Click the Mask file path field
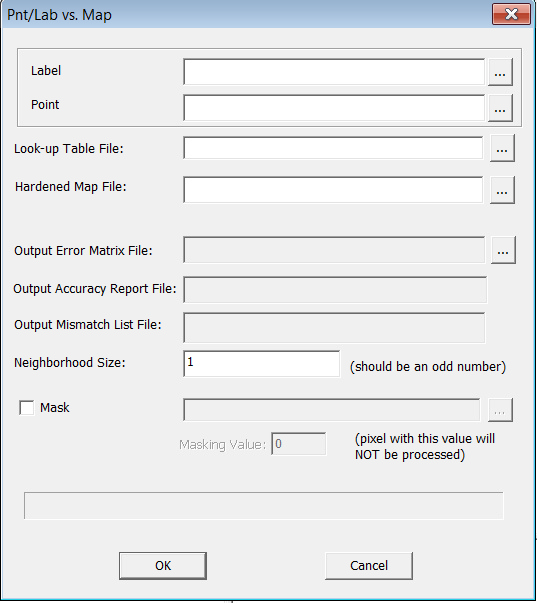Screen dimensions: 537x603 (x=332, y=410)
